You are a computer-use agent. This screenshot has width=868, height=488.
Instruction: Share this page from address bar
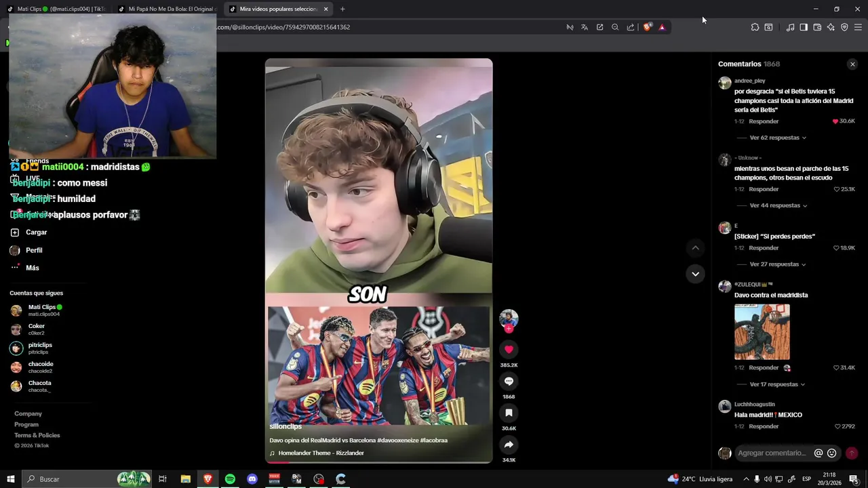[x=631, y=27]
